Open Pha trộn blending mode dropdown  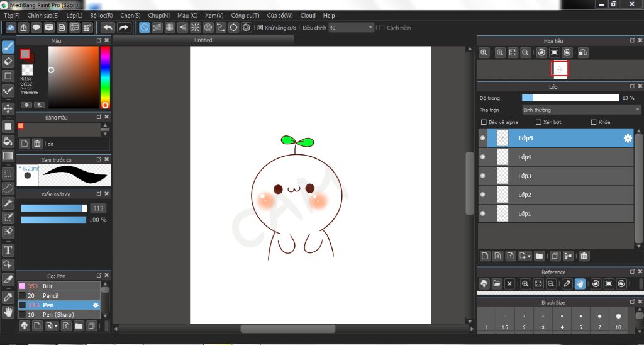581,110
